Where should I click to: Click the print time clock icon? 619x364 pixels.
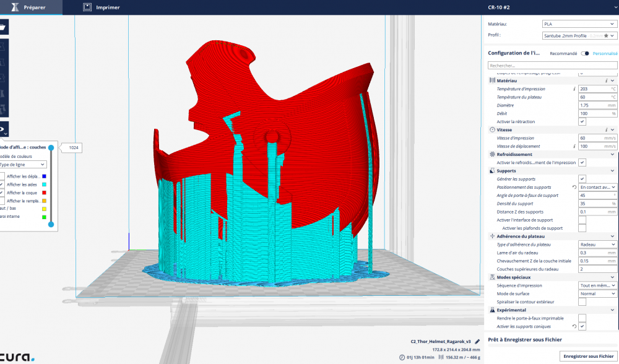coord(402,357)
